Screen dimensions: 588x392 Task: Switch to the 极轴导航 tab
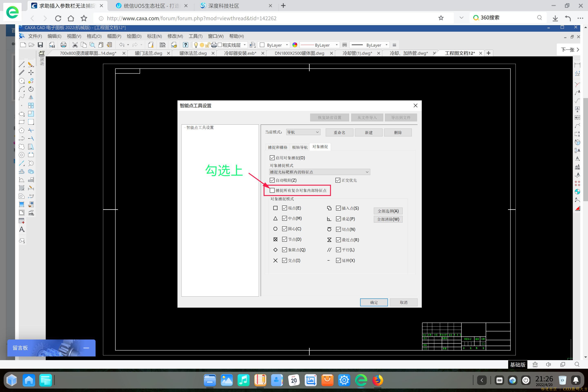[300, 147]
